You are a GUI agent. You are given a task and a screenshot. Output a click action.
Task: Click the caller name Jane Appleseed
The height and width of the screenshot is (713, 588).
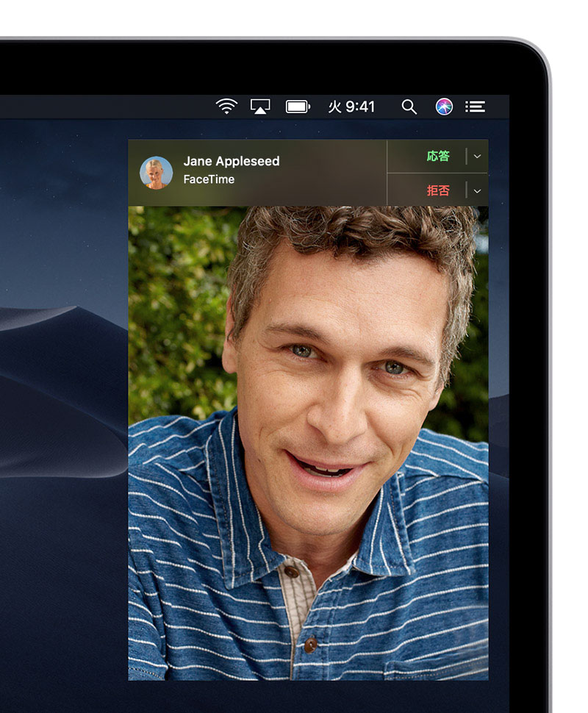[232, 161]
